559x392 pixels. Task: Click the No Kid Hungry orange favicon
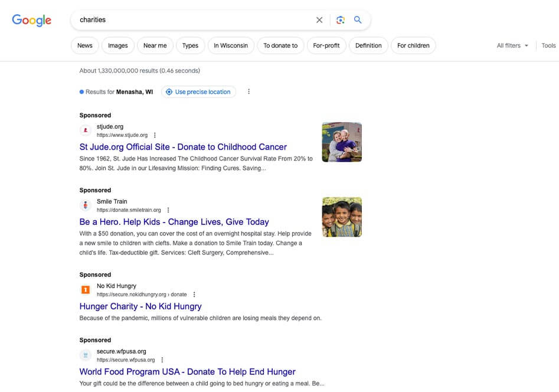pyautogui.click(x=85, y=290)
